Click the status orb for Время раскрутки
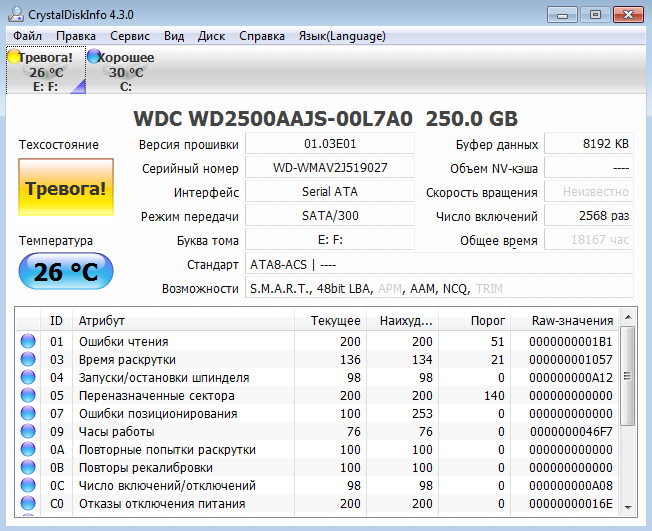 point(28,359)
